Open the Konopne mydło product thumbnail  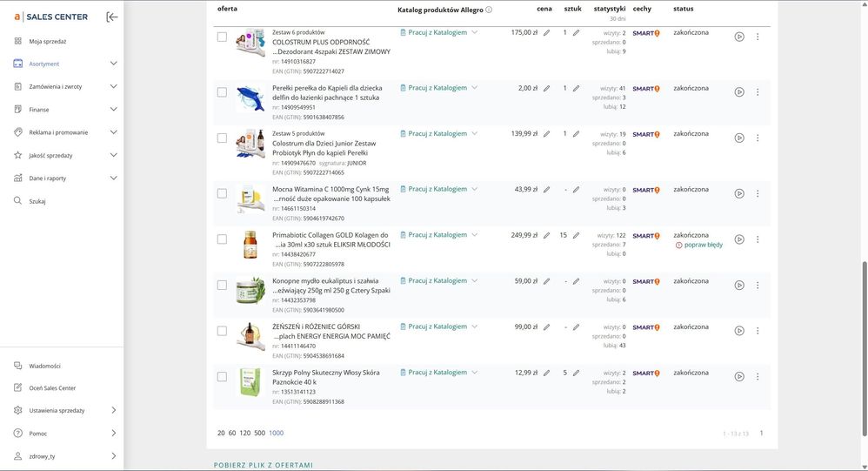click(x=250, y=290)
